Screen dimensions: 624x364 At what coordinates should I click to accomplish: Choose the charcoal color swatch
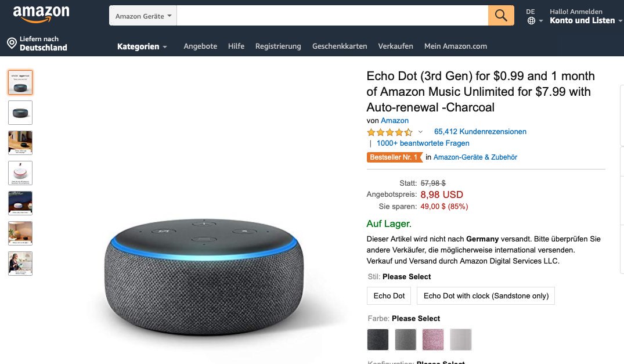(378, 340)
